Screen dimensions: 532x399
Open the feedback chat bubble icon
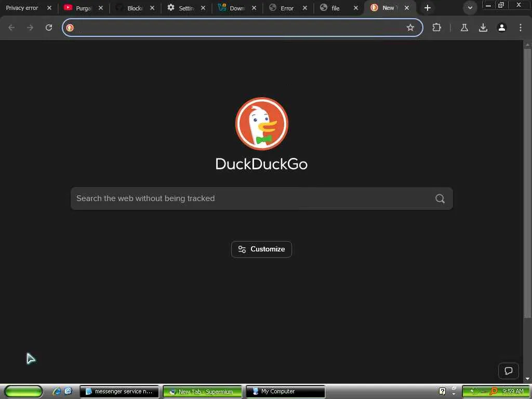click(x=508, y=371)
